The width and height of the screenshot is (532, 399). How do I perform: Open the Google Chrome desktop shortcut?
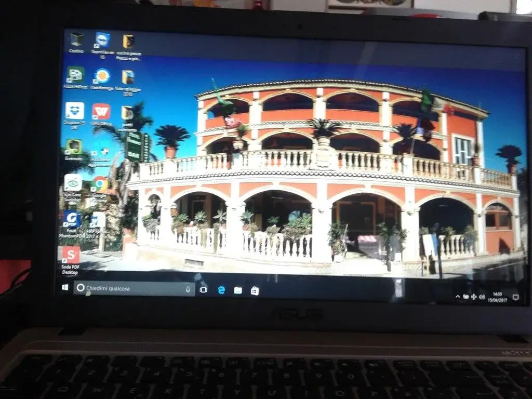click(x=100, y=184)
